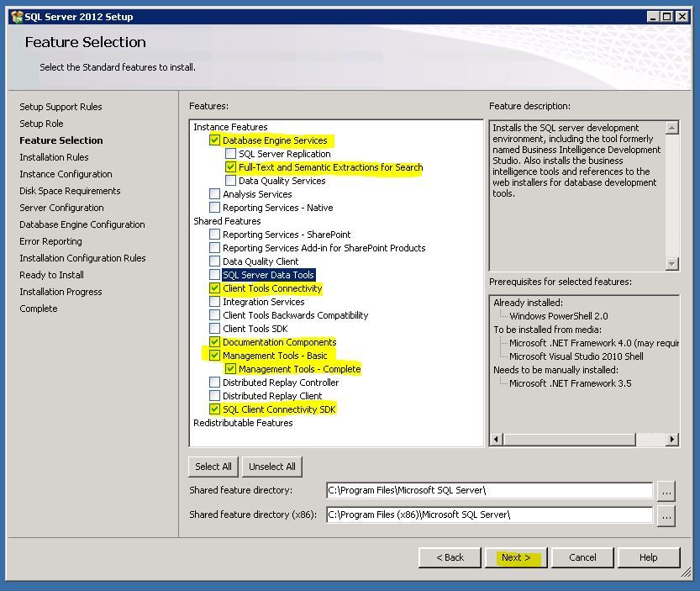Viewport: 700px width, 591px height.
Task: Uncheck Management Tools - Basic checkbox
Action: point(214,355)
